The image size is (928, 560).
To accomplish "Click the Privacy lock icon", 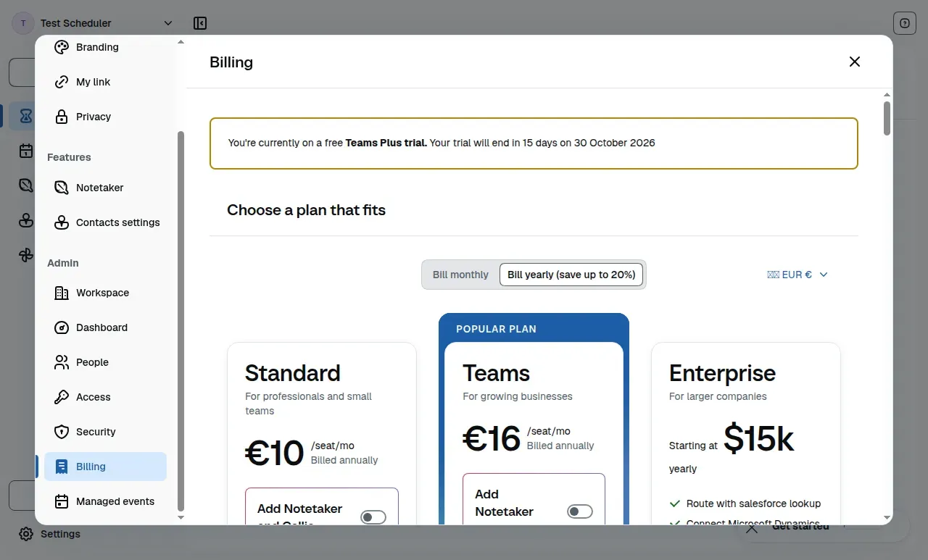I will (62, 117).
